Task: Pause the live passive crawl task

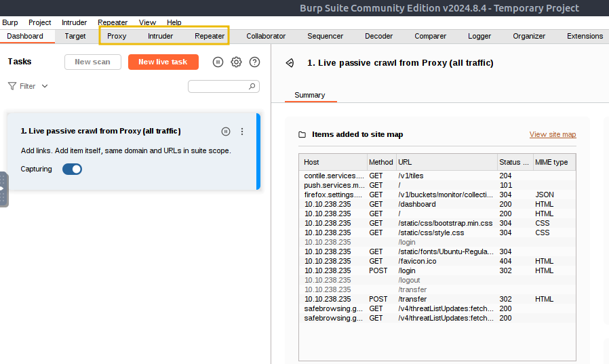Action: click(x=226, y=132)
